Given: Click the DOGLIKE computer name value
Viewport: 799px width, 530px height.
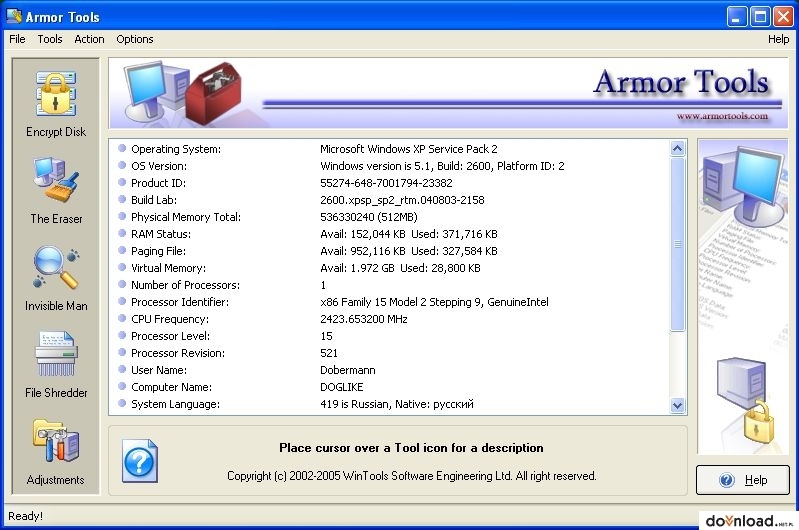Looking at the screenshot, I should [x=341, y=387].
